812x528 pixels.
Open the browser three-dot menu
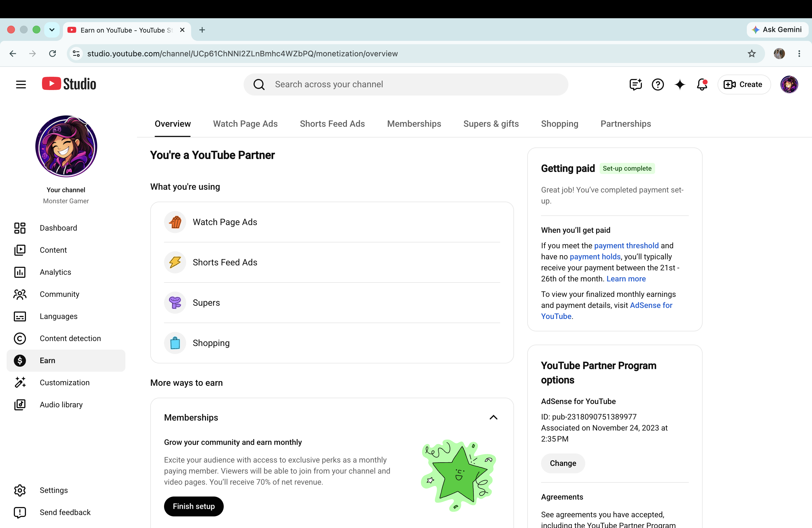point(799,54)
